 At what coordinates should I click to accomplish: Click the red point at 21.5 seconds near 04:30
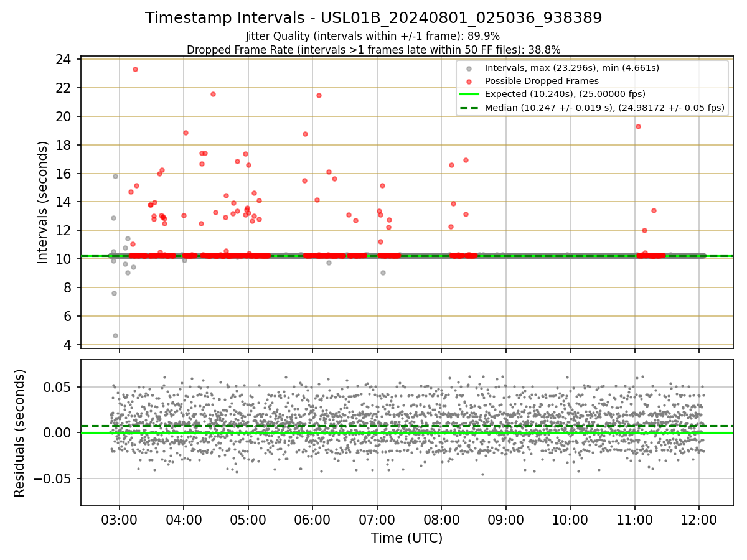click(x=213, y=94)
